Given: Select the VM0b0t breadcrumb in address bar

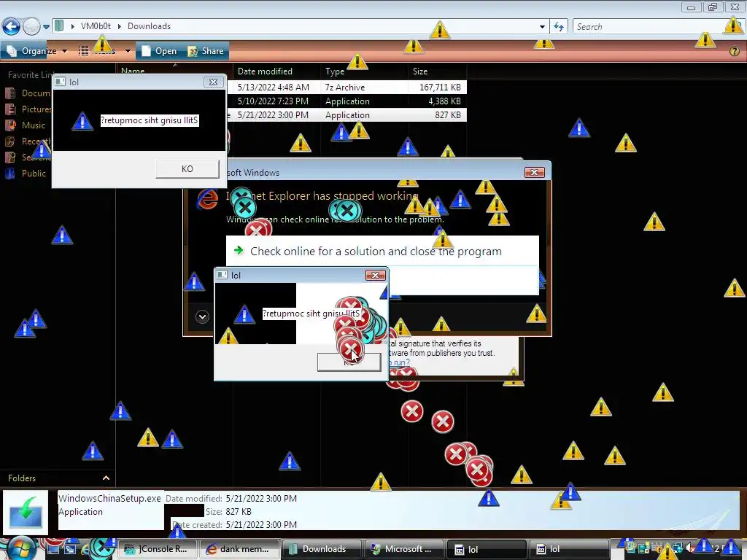Looking at the screenshot, I should pyautogui.click(x=96, y=26).
